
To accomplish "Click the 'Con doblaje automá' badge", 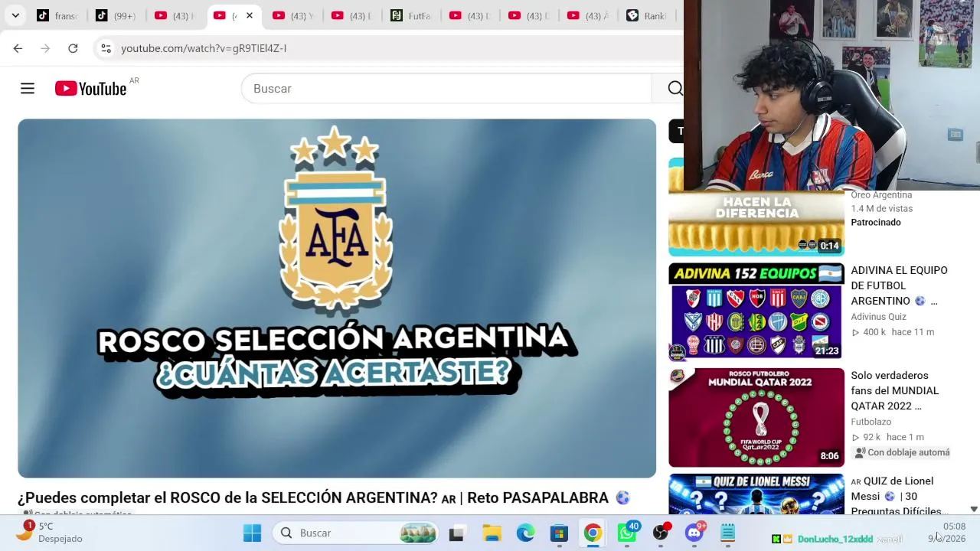I will (x=902, y=452).
